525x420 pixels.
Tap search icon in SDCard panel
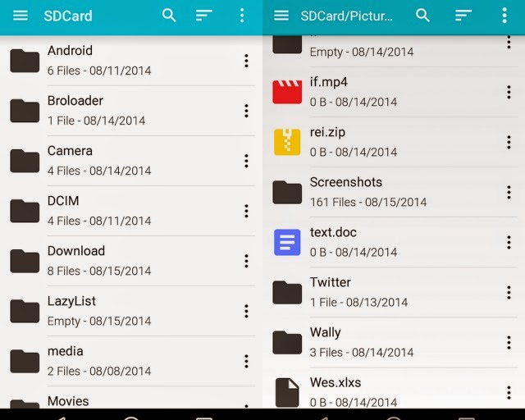point(169,16)
